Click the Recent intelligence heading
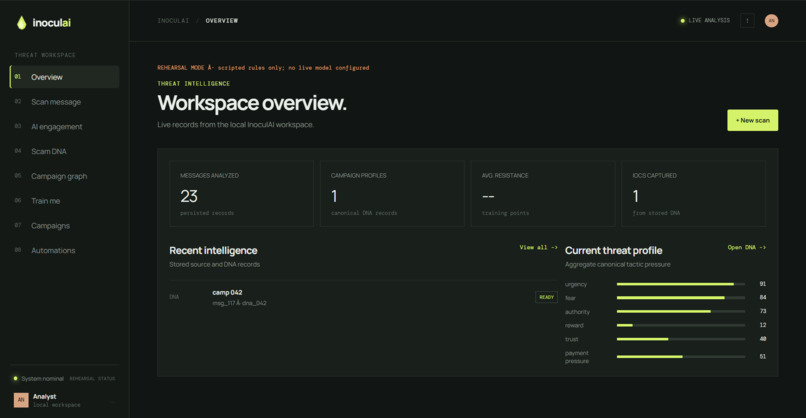This screenshot has width=806, height=418. point(213,250)
